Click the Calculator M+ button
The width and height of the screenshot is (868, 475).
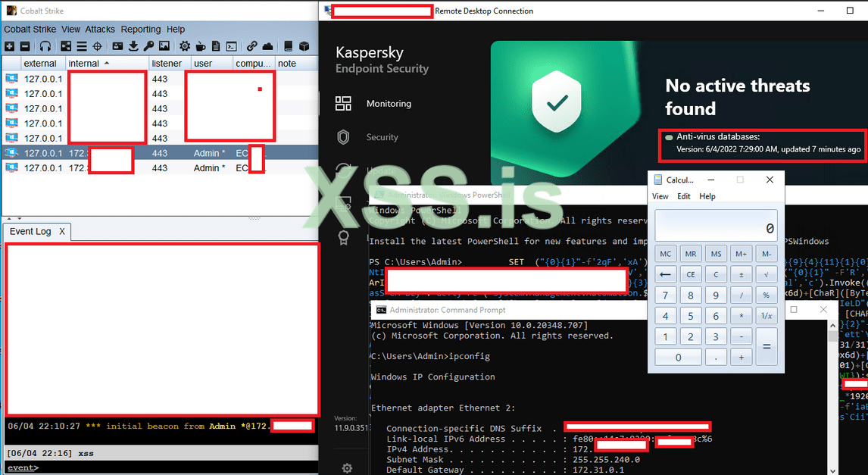pyautogui.click(x=742, y=254)
